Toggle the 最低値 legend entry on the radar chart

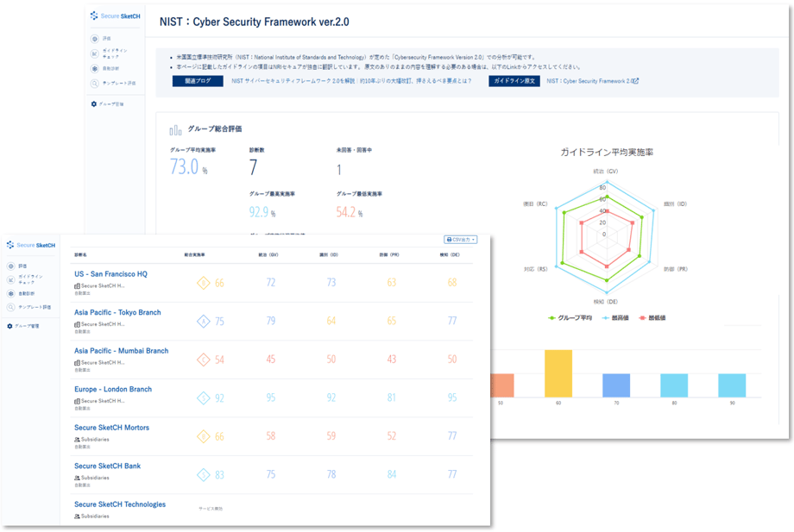(652, 318)
